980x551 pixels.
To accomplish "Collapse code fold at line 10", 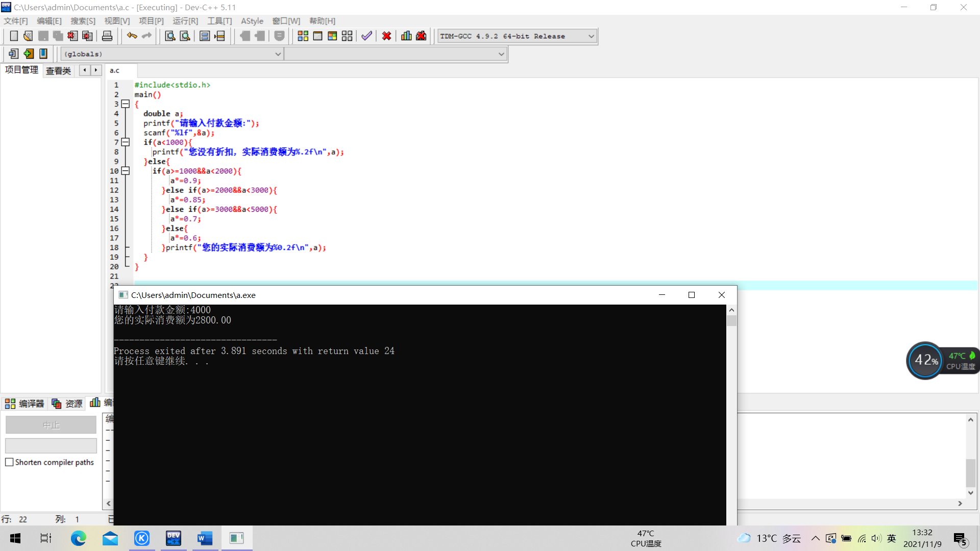I will 126,171.
